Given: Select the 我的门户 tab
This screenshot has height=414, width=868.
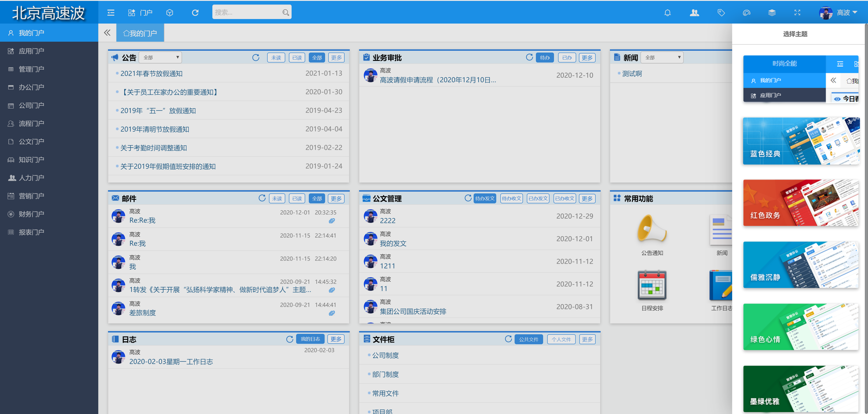Looking at the screenshot, I should 140,33.
